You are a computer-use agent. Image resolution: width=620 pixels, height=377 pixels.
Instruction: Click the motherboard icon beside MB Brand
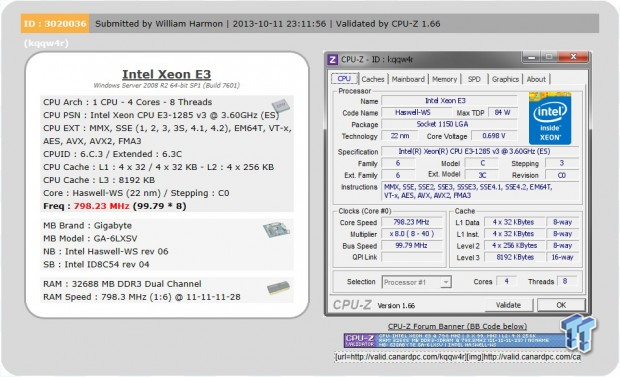[x=276, y=230]
